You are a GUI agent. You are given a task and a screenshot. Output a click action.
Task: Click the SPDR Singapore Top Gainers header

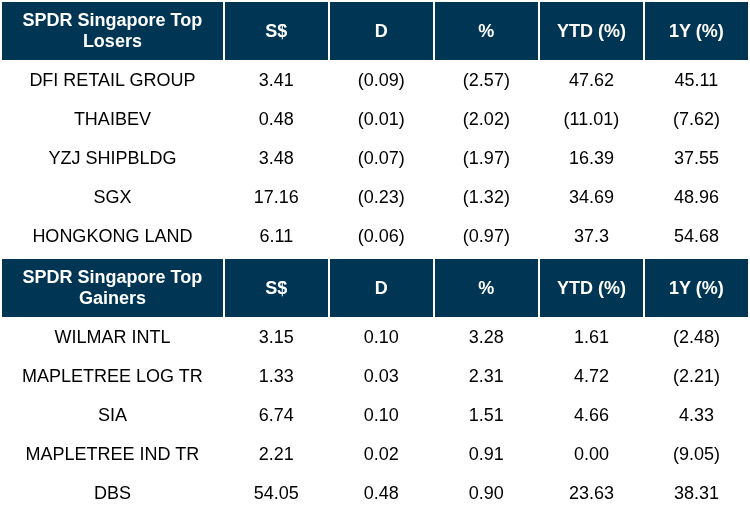point(112,288)
